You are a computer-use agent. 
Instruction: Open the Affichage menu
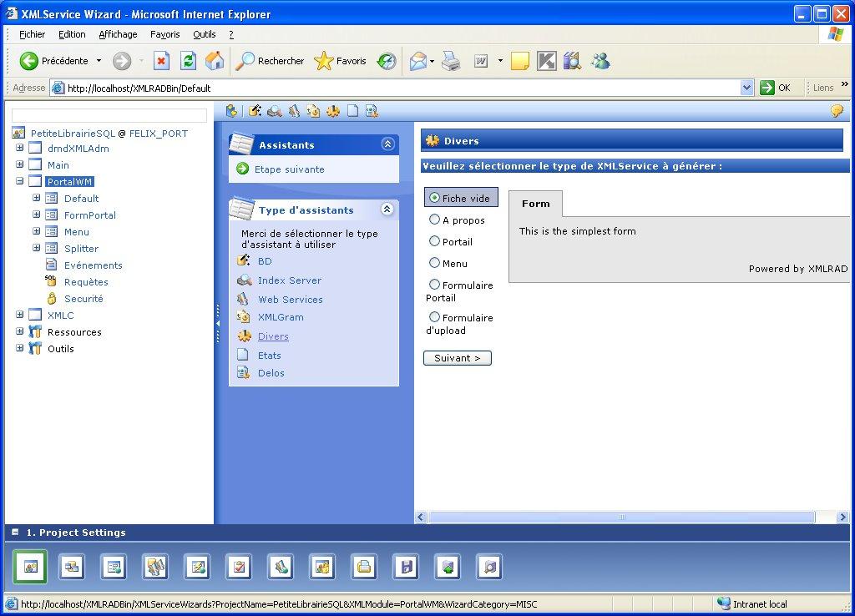118,34
